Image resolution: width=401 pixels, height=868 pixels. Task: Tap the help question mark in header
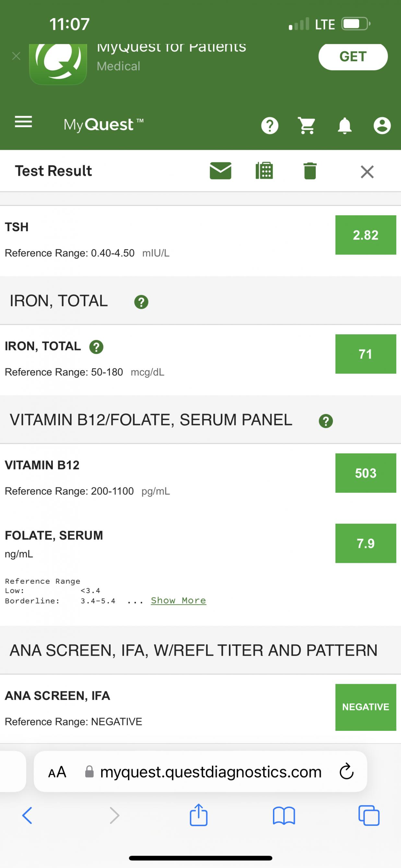[x=270, y=126]
